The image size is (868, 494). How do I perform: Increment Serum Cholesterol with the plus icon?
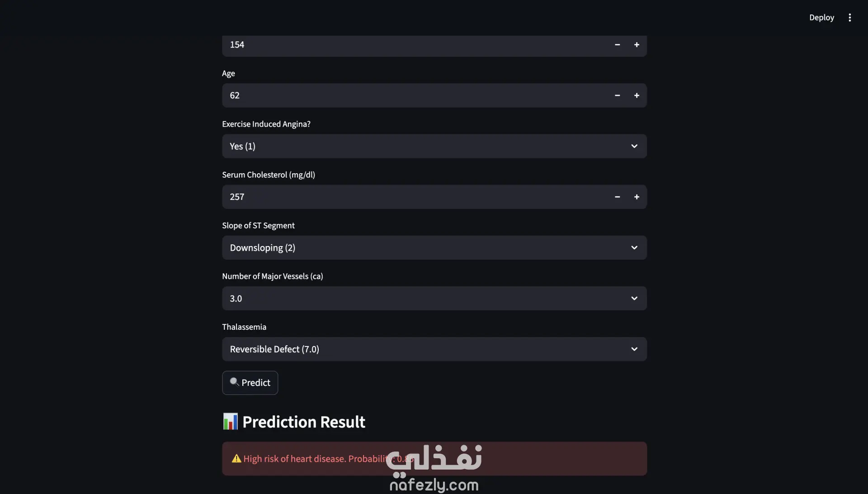(x=637, y=197)
